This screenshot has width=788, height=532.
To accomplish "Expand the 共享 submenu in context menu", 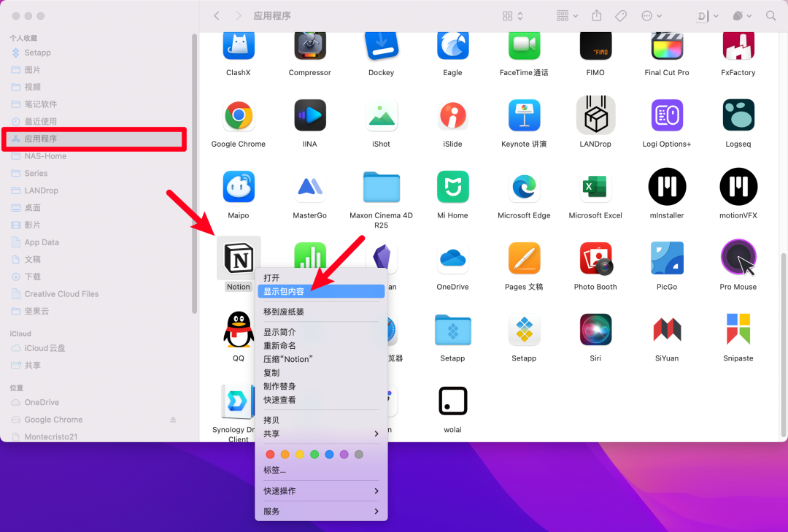I will [x=376, y=433].
